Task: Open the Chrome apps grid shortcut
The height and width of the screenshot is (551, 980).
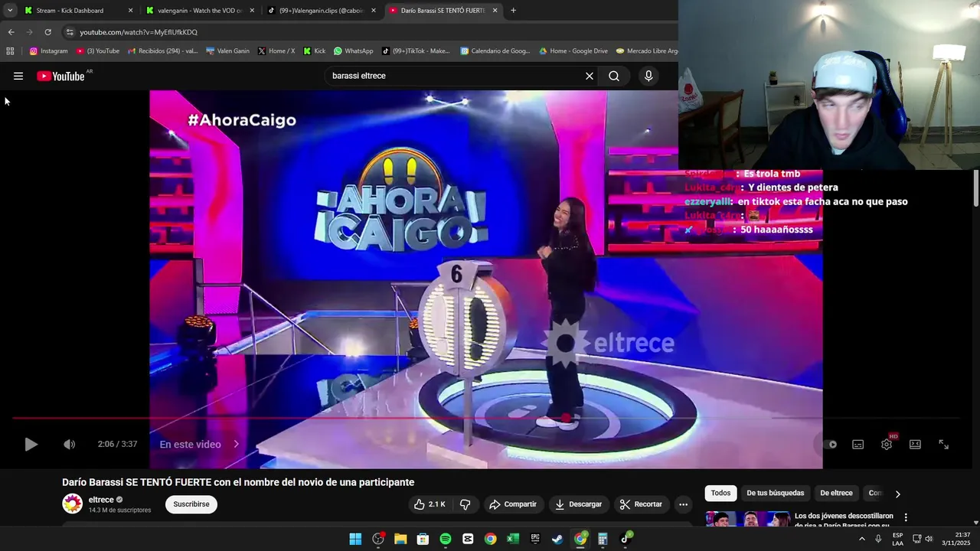Action: 10,51
